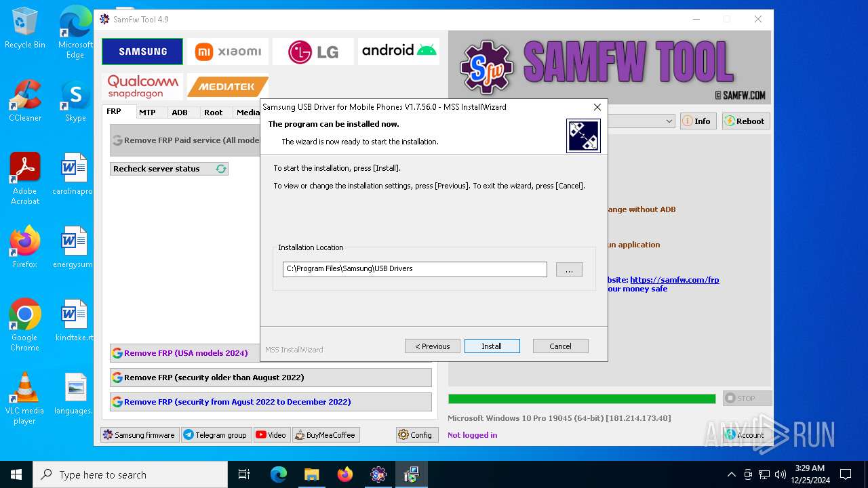Cancel the Samsung USB Driver installation

561,346
